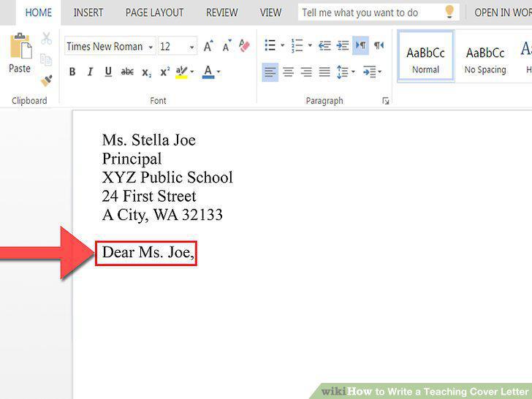
Task: Open font color dropdown arrow
Action: (x=218, y=72)
